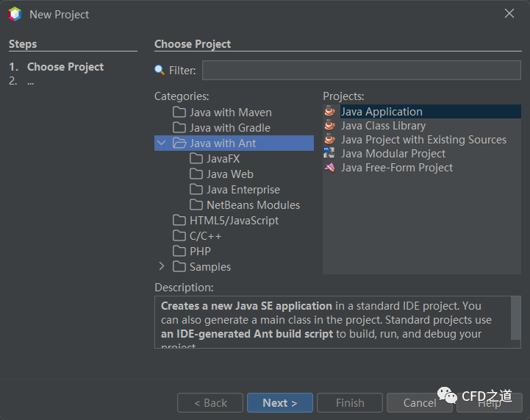Click the Java with Gradle folder icon
Image resolution: width=530 pixels, height=420 pixels.
point(179,128)
